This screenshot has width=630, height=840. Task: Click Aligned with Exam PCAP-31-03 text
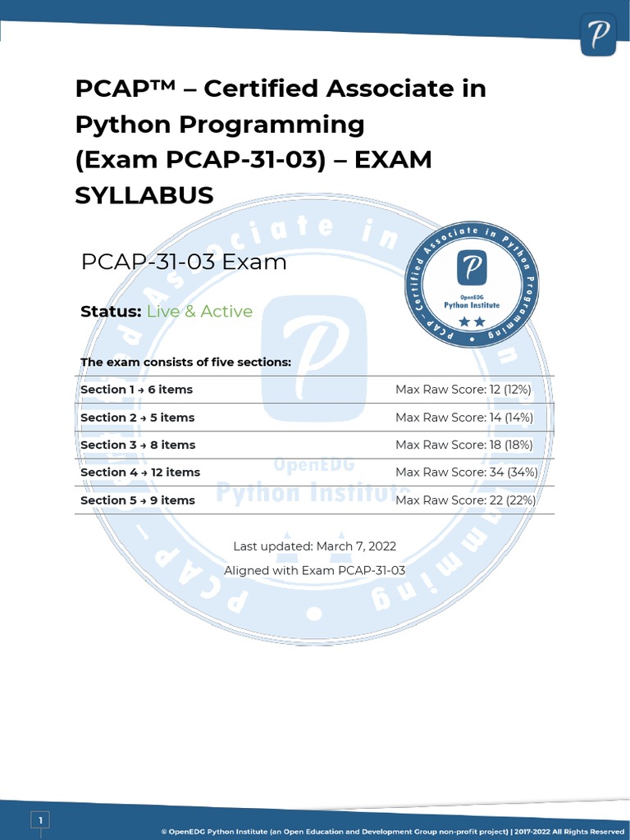314,571
